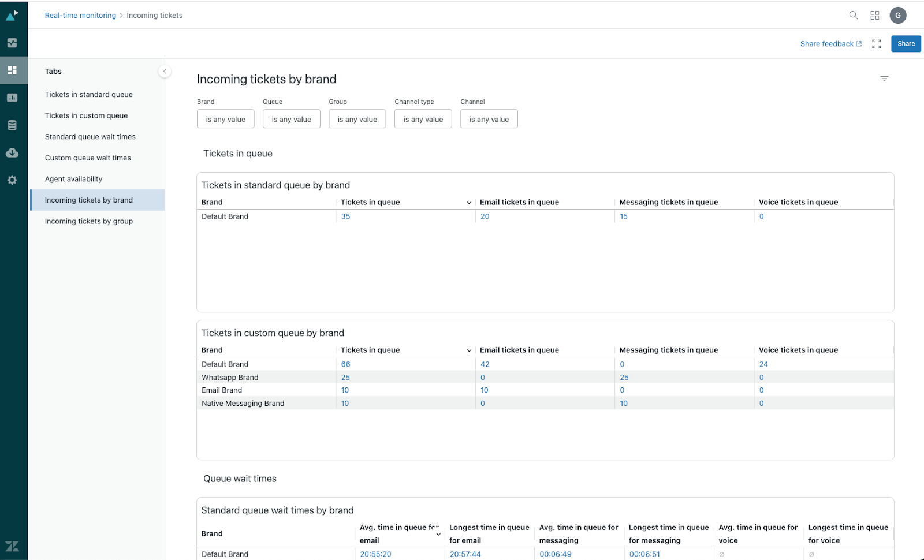Click the blue Share button
Screen dimensions: 924x560
[x=906, y=44]
